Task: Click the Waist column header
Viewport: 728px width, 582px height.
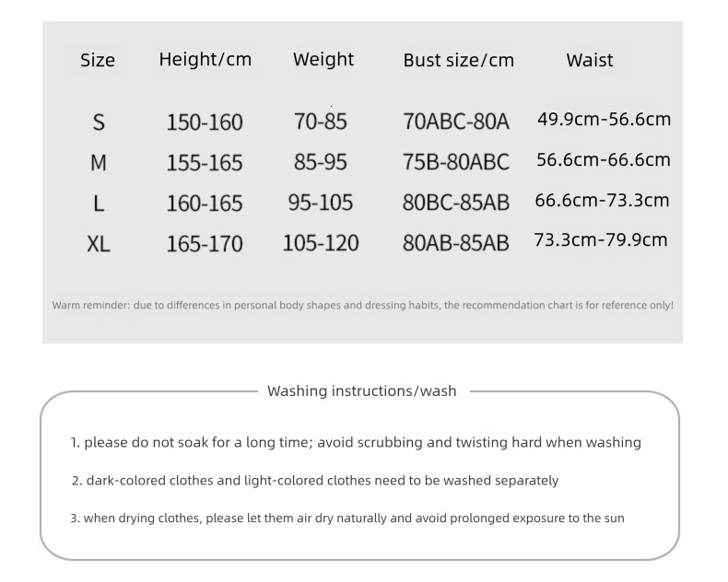Action: pos(590,61)
